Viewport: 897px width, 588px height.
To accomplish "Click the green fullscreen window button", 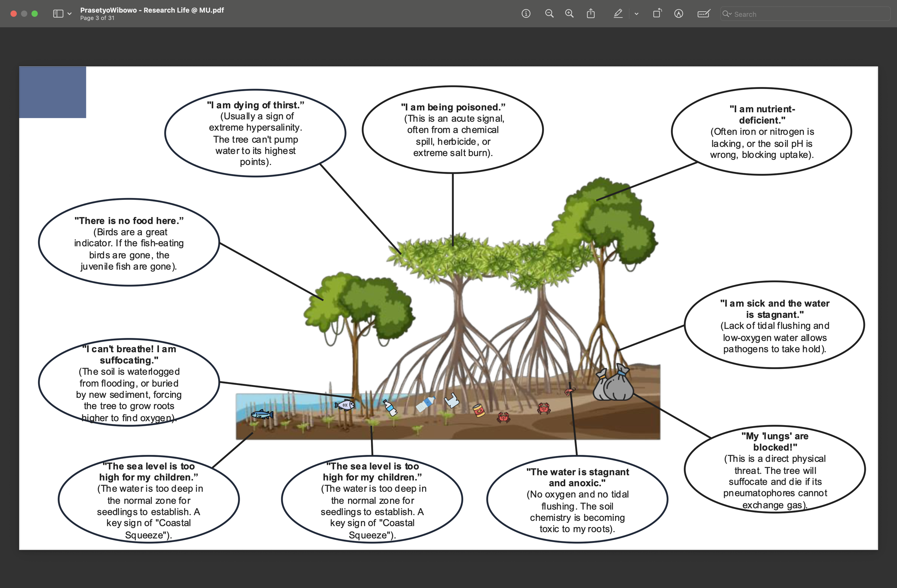I will [35, 14].
